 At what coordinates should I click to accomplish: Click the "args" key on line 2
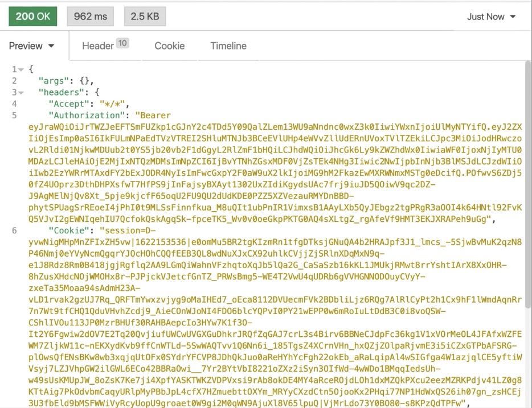(x=56, y=81)
